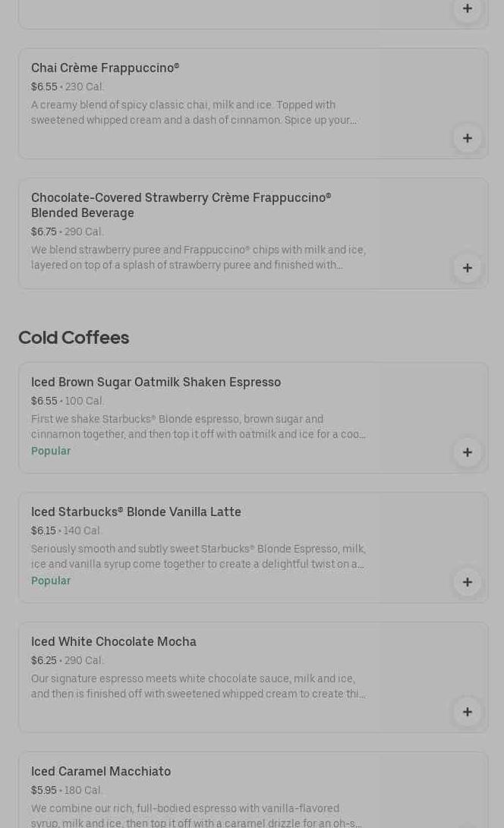504x828 pixels.
Task: Click the $5.95 price of Iced Caramel Macchiato
Action: (44, 791)
